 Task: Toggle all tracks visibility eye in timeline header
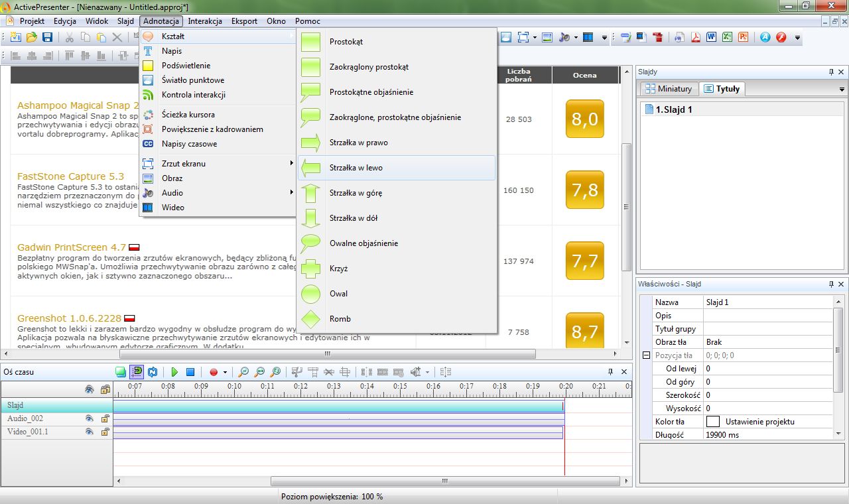pyautogui.click(x=90, y=389)
